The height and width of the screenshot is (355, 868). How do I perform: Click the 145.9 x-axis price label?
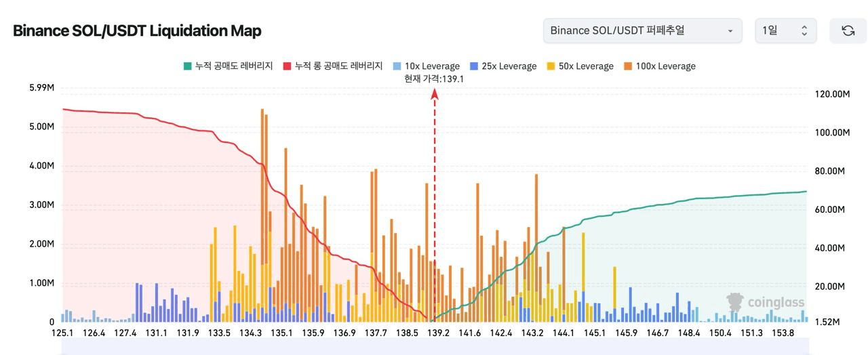tap(626, 333)
